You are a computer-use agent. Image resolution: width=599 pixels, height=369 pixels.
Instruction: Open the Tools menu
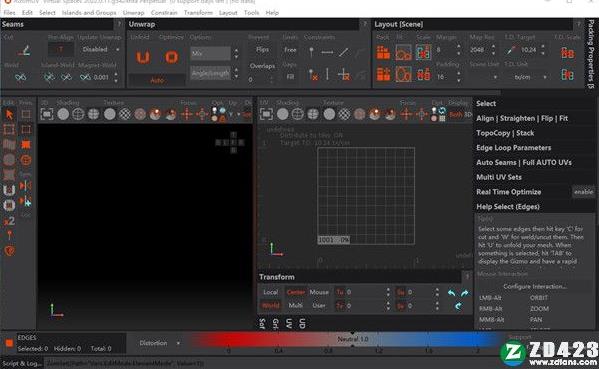(x=251, y=13)
